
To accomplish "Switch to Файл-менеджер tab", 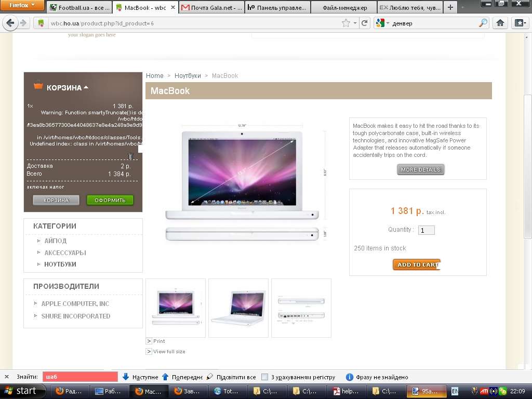I will coord(344,7).
